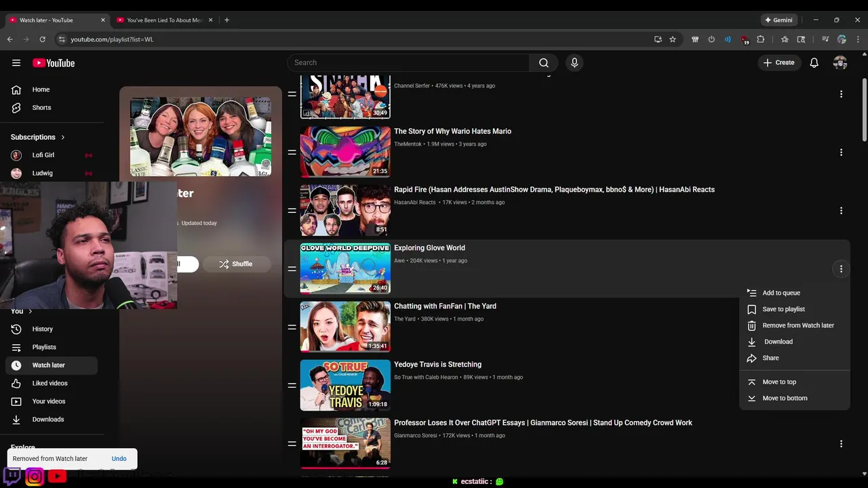Grab reorder handle for Yedoye Travis video

click(x=292, y=386)
